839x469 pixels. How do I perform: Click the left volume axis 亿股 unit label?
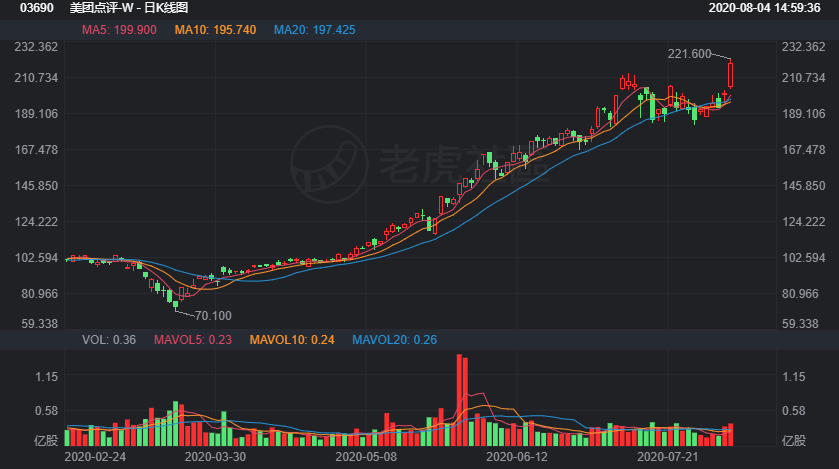coord(46,441)
